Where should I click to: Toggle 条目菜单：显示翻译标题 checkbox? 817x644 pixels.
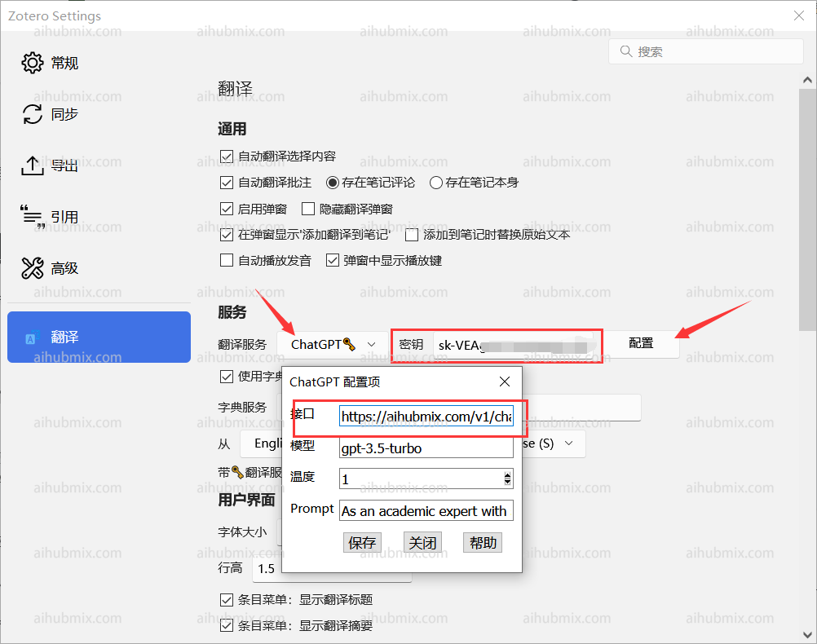(x=227, y=600)
